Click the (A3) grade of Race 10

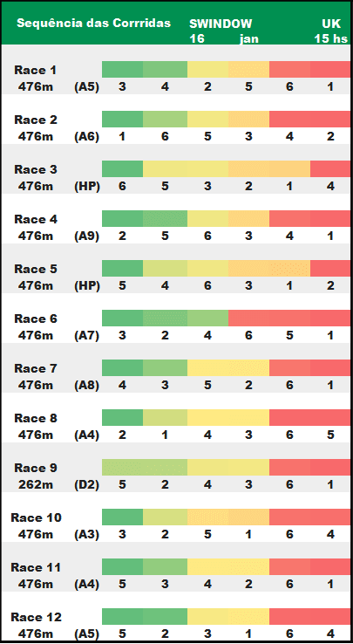tap(87, 534)
